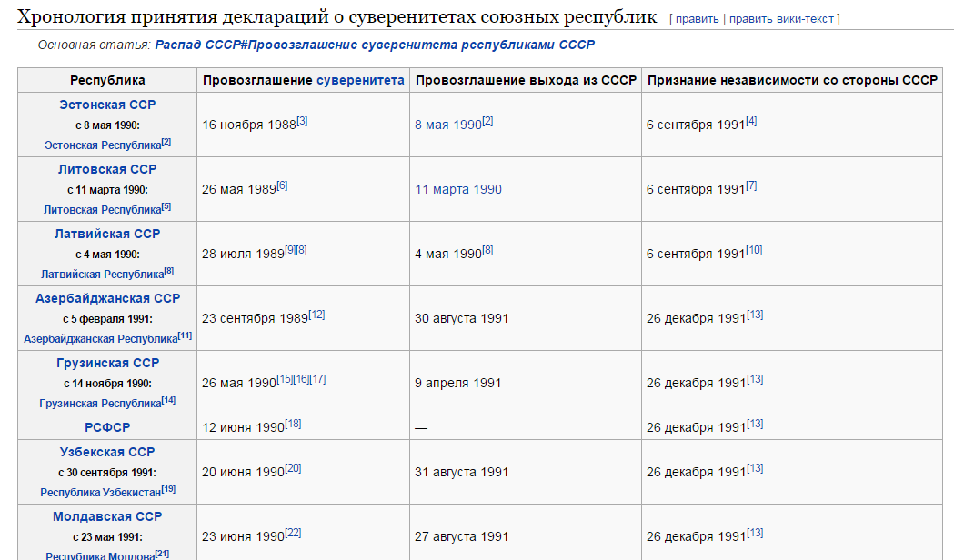Open 'Узбекская ССР' article link
The image size is (954, 560).
tap(107, 452)
